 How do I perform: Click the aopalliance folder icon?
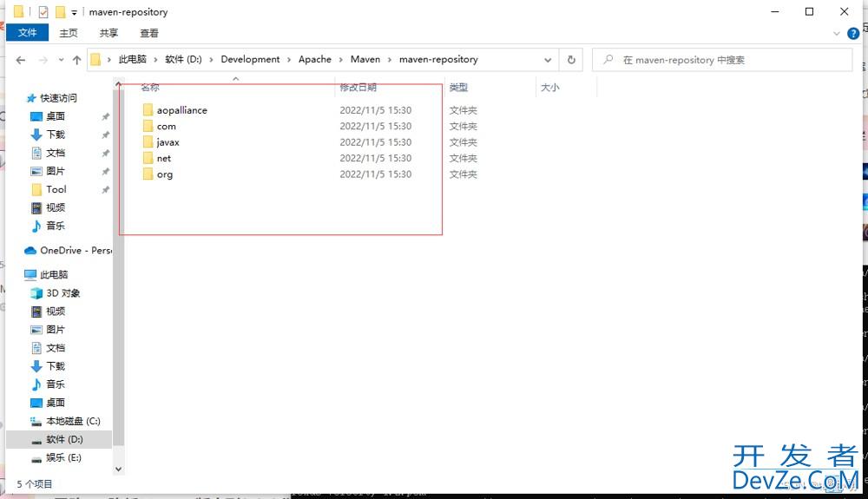click(148, 109)
